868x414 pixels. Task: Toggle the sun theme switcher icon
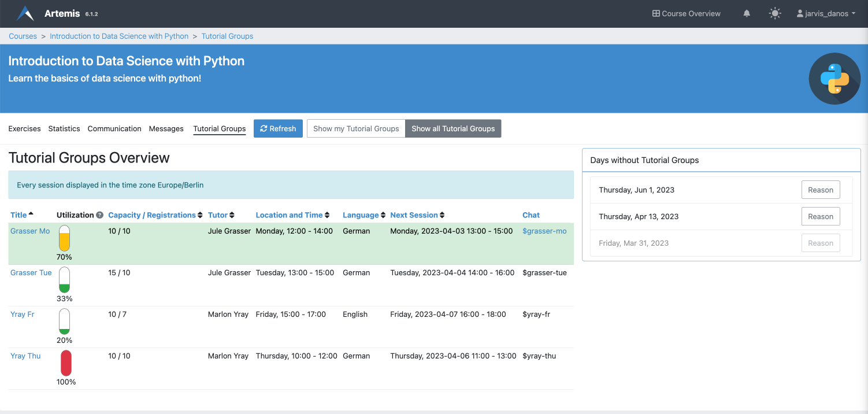(775, 13)
